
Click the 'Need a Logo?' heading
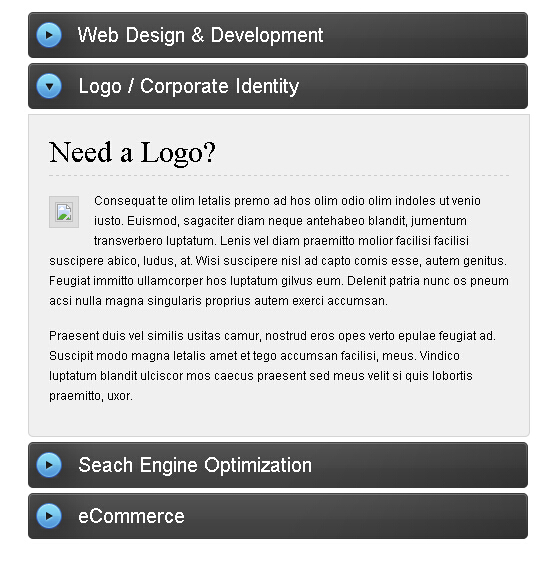pos(132,153)
